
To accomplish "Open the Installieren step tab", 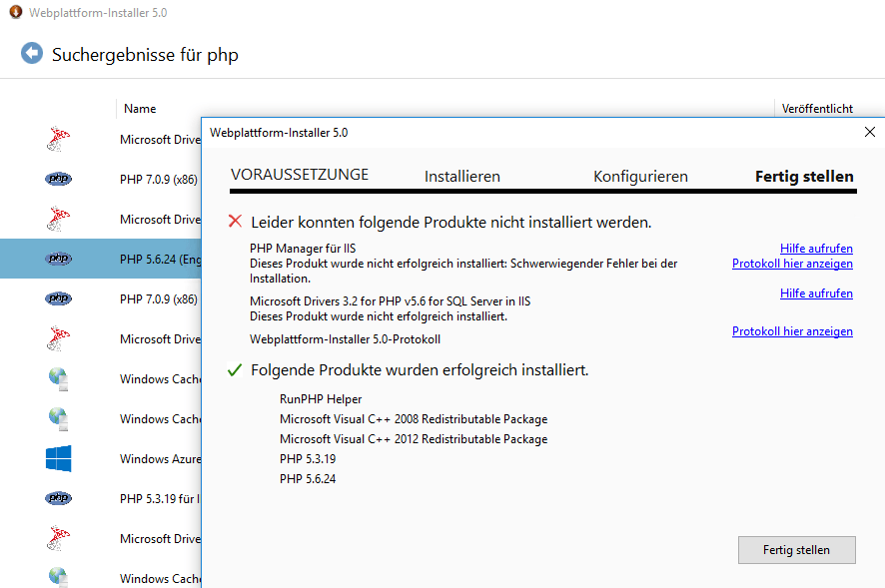I will pos(461,177).
